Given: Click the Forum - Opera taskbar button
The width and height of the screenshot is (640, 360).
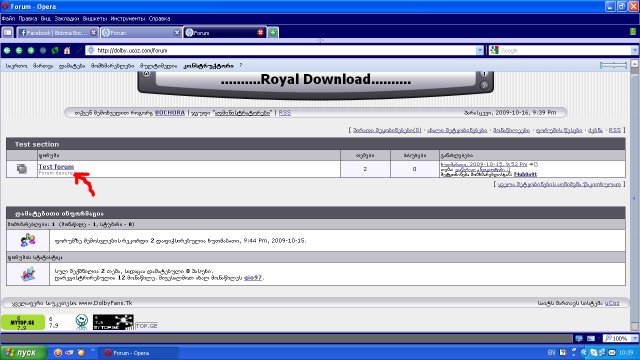Looking at the screenshot, I should coord(138,353).
